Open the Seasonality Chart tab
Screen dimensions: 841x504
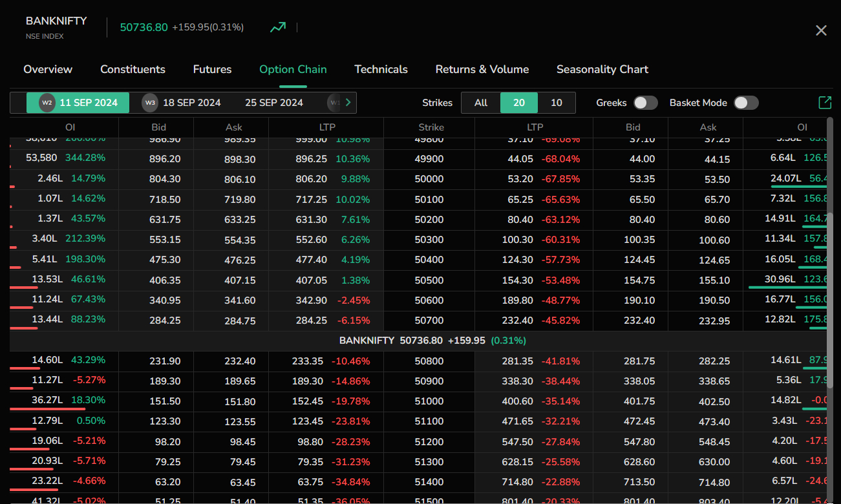click(602, 69)
